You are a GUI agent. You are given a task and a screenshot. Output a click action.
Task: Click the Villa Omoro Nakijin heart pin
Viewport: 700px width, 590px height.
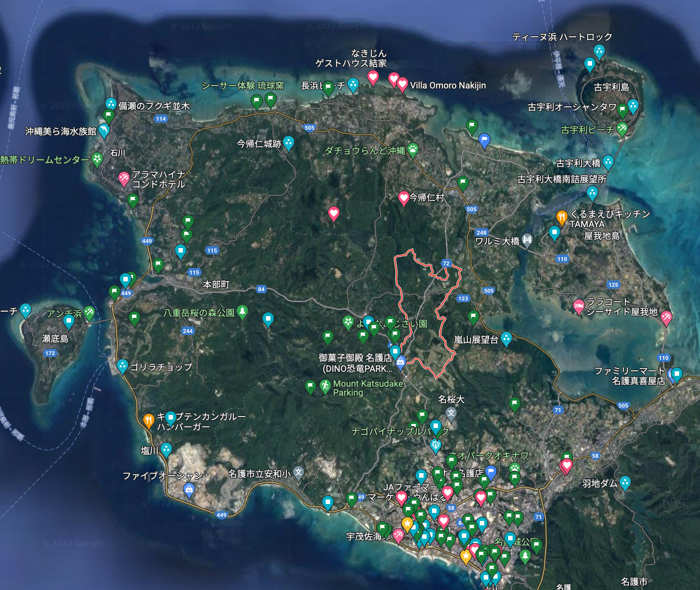(x=402, y=84)
